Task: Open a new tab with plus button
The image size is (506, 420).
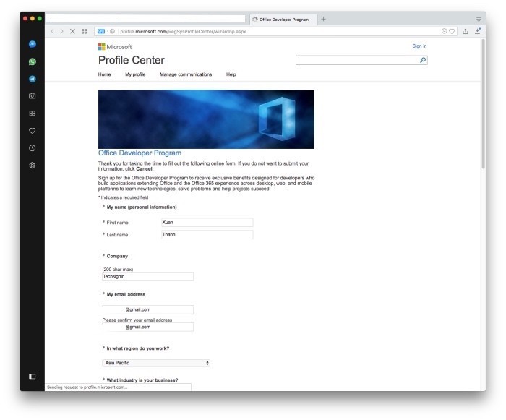Action: point(323,19)
